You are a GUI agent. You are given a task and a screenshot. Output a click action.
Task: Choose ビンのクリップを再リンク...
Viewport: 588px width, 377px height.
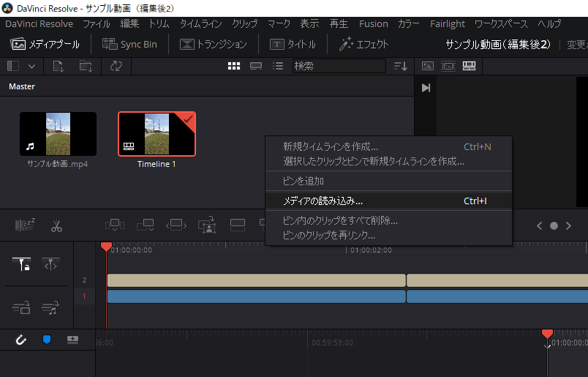pos(388,236)
